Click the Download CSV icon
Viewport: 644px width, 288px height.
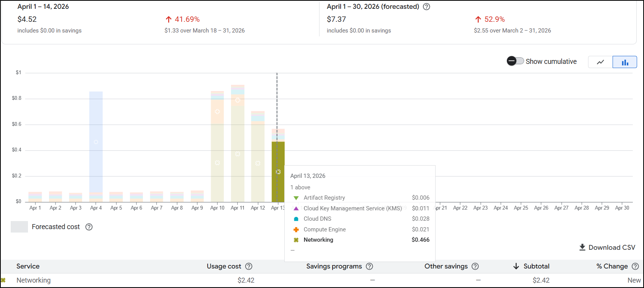pos(582,247)
